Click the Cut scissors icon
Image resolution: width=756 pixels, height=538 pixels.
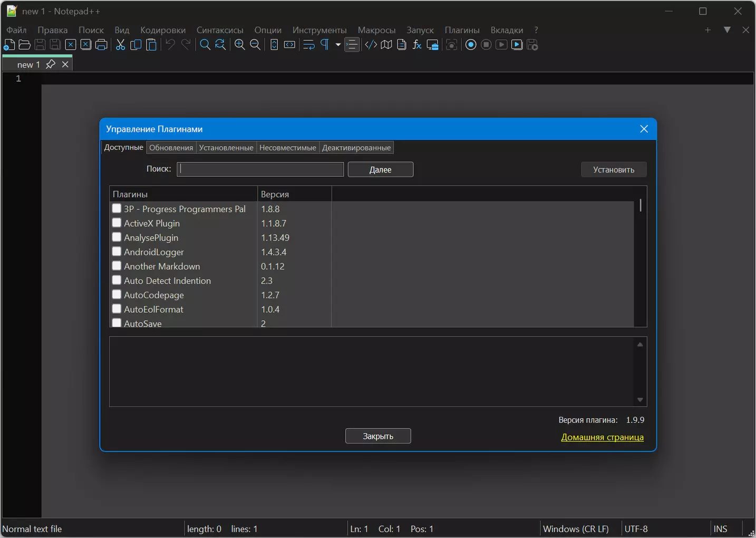pos(121,45)
